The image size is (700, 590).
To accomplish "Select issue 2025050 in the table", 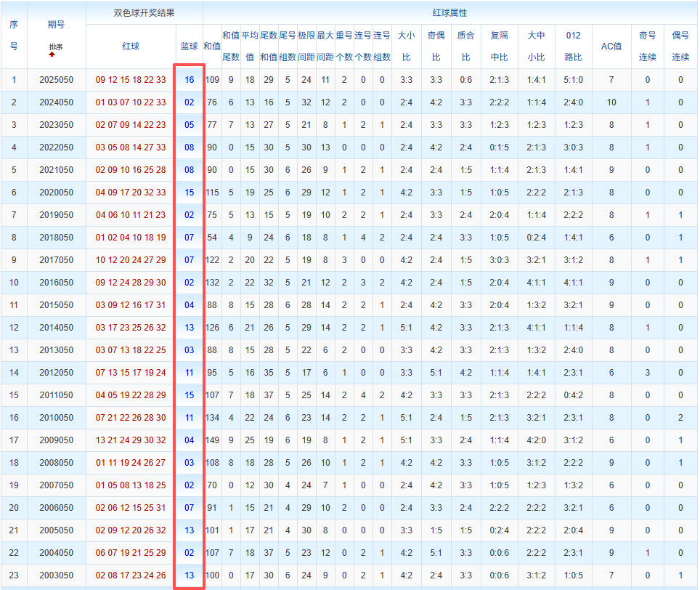I will [56, 80].
